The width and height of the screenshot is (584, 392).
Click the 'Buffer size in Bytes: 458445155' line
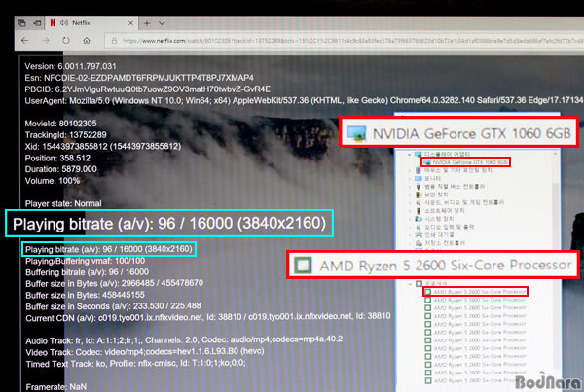(x=85, y=295)
